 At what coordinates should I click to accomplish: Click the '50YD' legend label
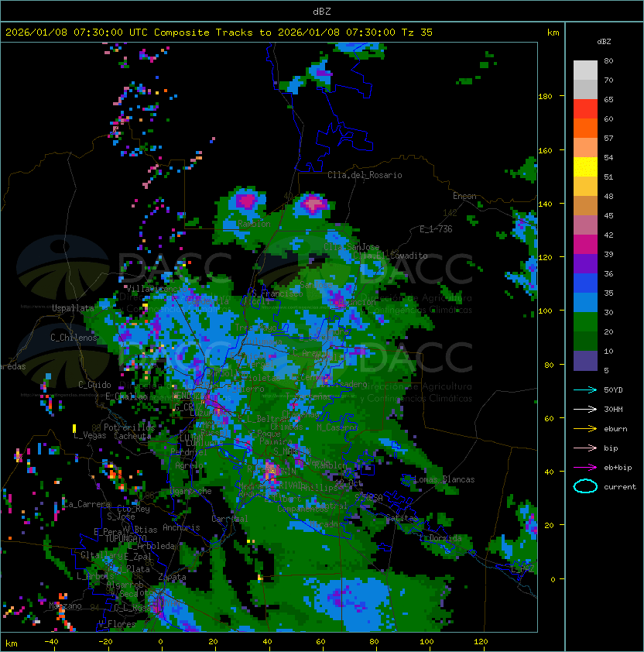(613, 390)
